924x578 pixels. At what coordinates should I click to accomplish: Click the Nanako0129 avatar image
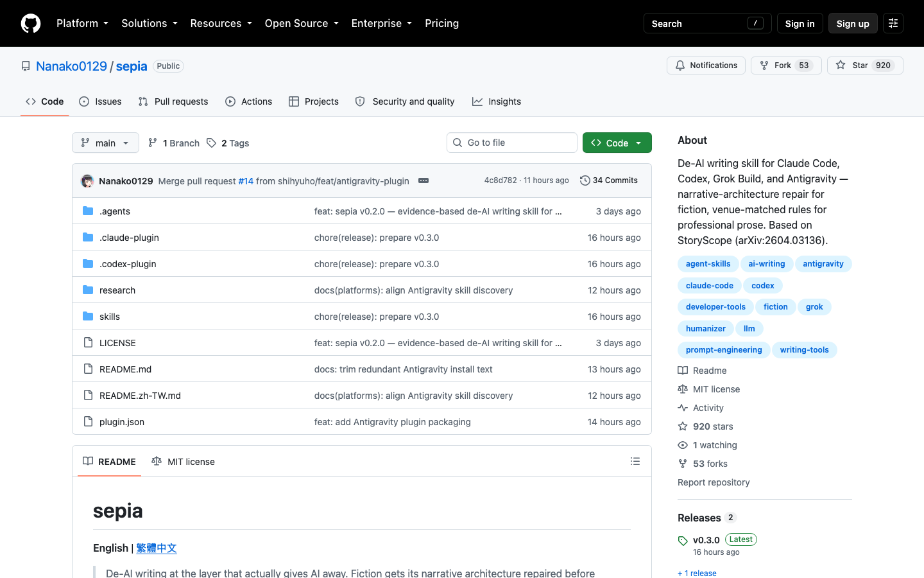87,181
